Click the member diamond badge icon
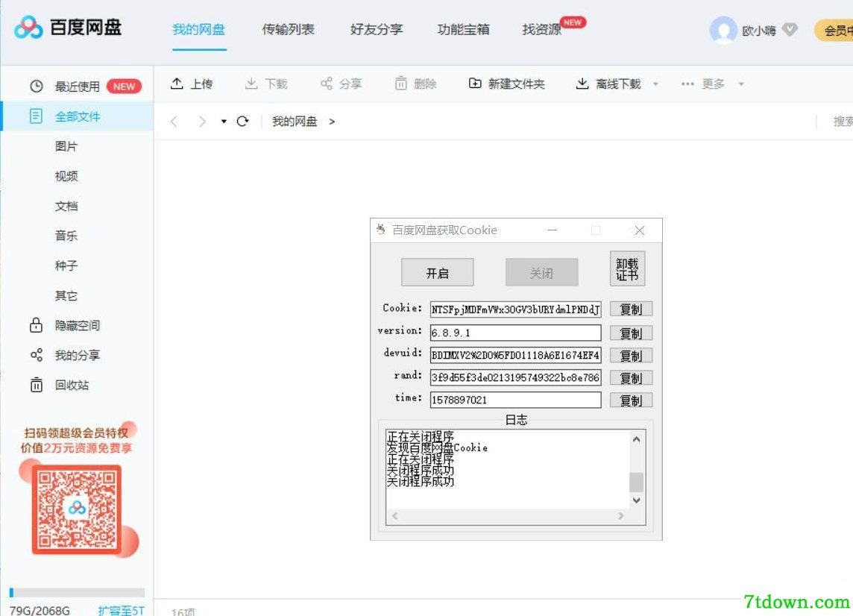The image size is (853, 616). pyautogui.click(x=790, y=29)
